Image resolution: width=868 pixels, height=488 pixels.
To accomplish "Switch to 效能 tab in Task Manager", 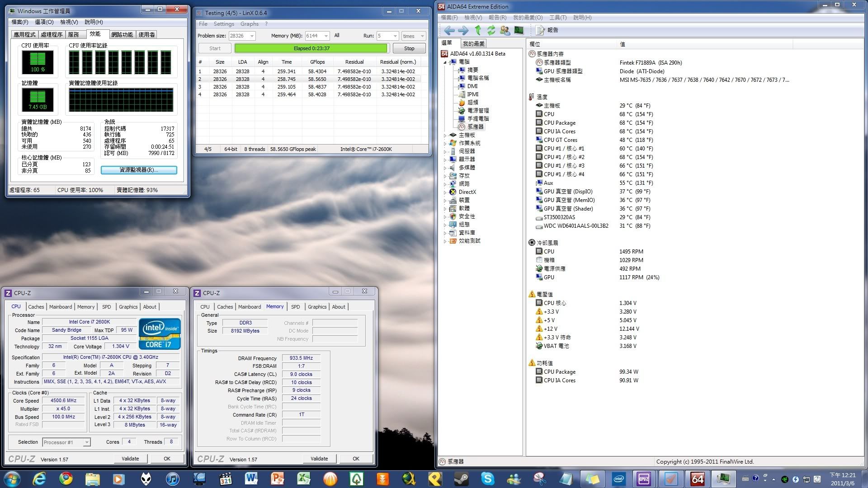I will 95,34.
